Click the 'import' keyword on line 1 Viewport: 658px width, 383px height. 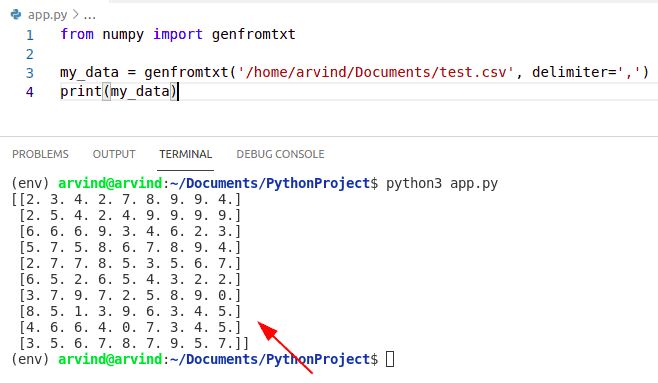[x=178, y=34]
